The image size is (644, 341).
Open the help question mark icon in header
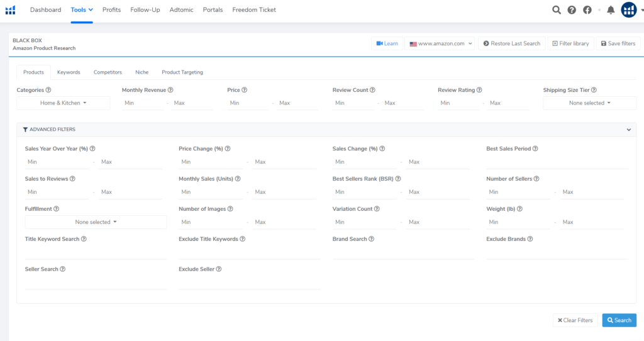572,10
